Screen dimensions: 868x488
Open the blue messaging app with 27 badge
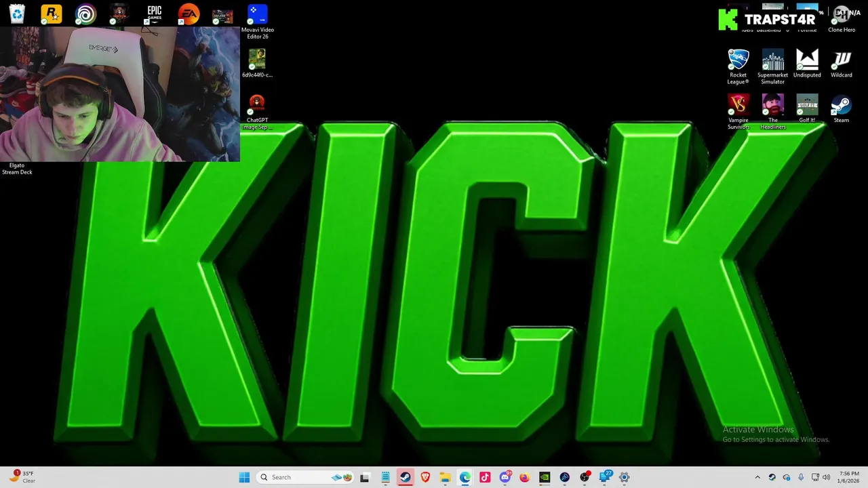605,477
